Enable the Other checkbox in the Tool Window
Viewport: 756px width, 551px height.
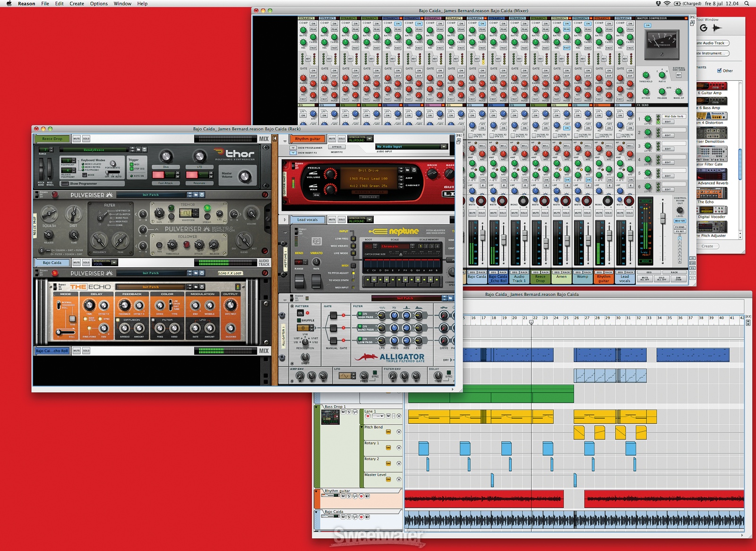click(719, 70)
